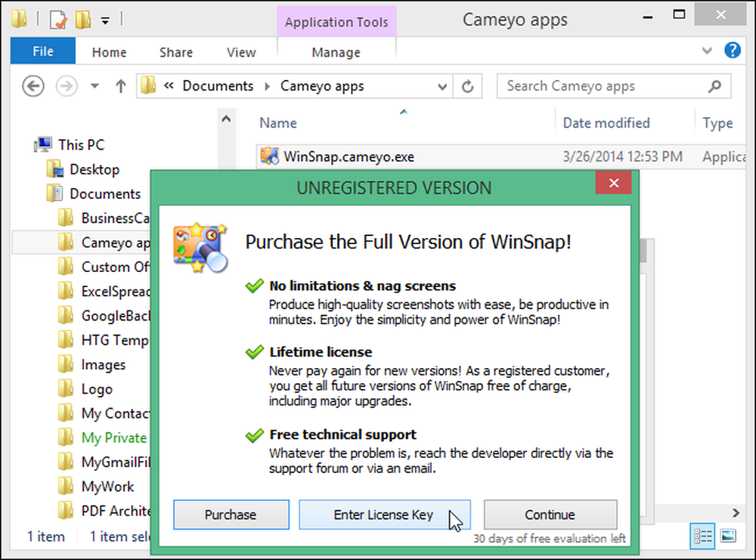Click the Purchase button
This screenshot has height=560, width=756.
(231, 515)
